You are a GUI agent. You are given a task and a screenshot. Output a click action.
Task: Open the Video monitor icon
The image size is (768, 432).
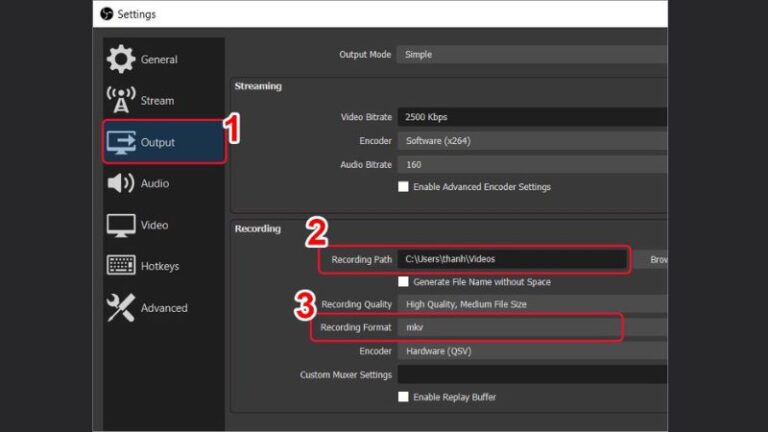(x=121, y=225)
